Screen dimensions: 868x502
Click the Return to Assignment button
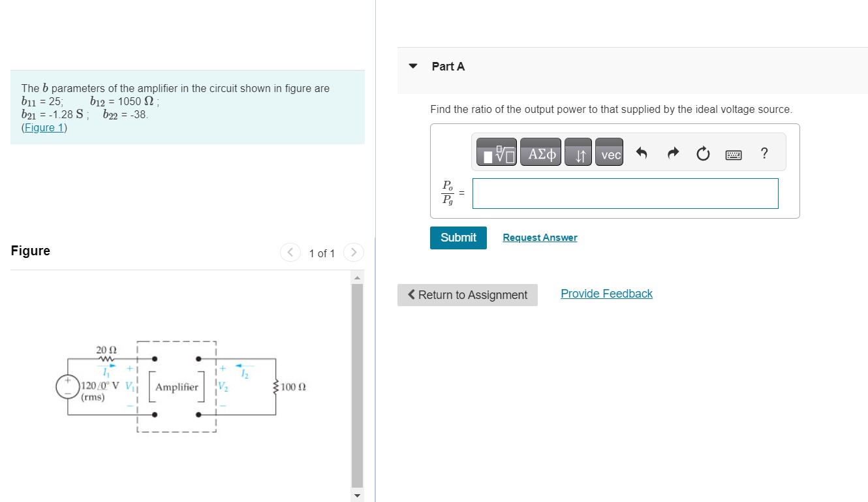(467, 295)
